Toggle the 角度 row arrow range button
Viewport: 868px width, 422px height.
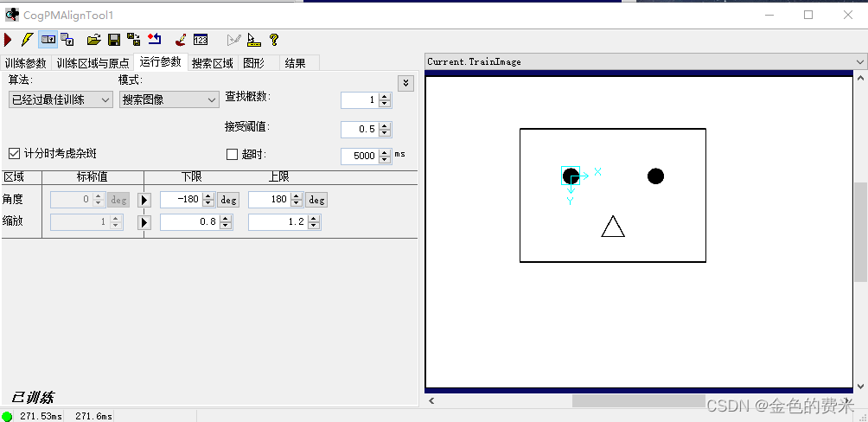[x=144, y=200]
